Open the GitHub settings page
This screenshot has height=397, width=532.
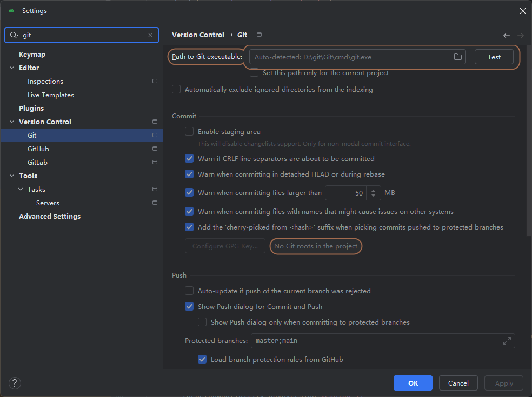pyautogui.click(x=37, y=149)
